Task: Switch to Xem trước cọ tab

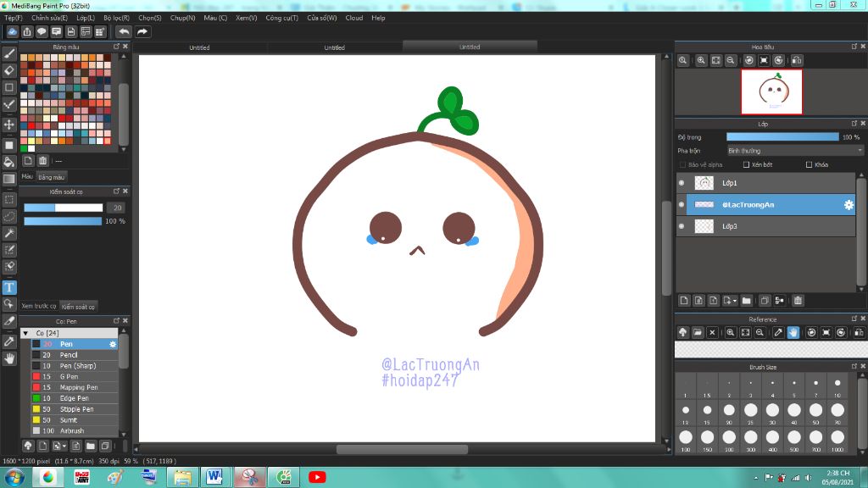Action: click(39, 306)
